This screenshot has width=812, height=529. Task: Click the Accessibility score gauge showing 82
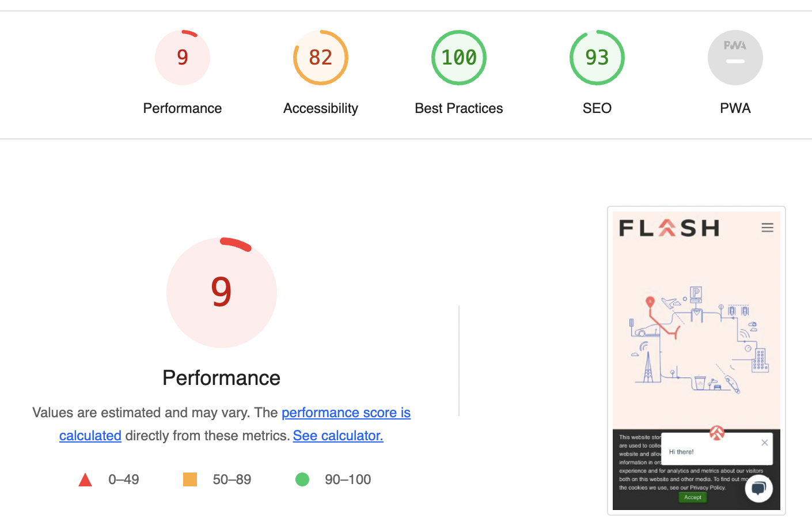point(321,58)
